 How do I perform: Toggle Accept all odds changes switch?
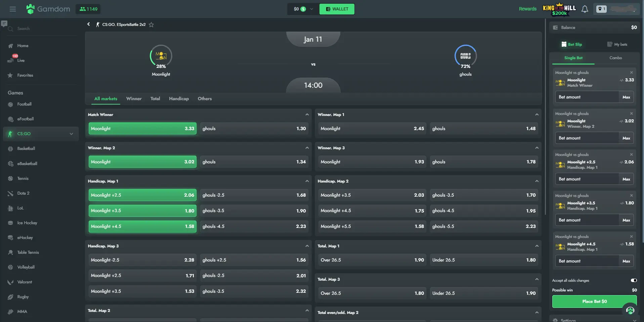[634, 280]
